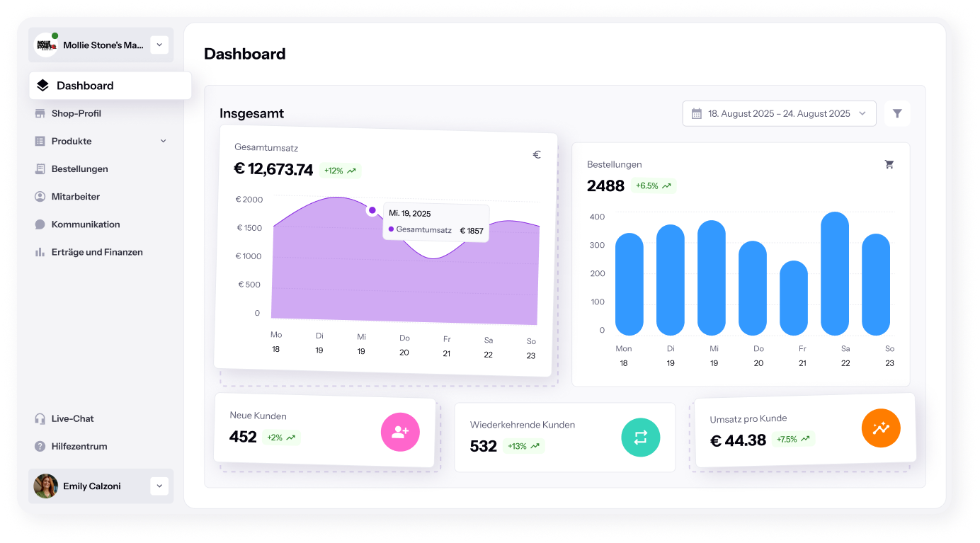Open the Bestellungen sidebar item

point(79,169)
